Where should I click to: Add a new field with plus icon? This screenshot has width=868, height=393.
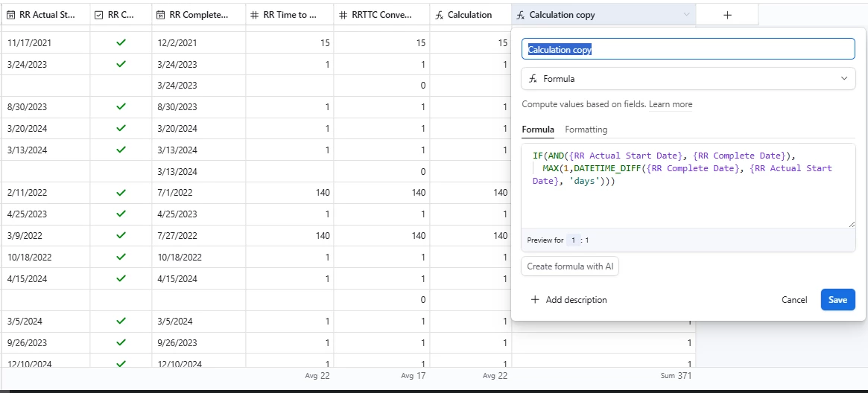click(727, 15)
